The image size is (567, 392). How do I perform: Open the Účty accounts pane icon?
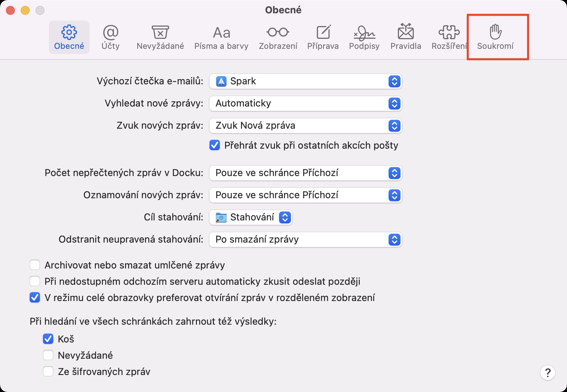[x=110, y=37]
